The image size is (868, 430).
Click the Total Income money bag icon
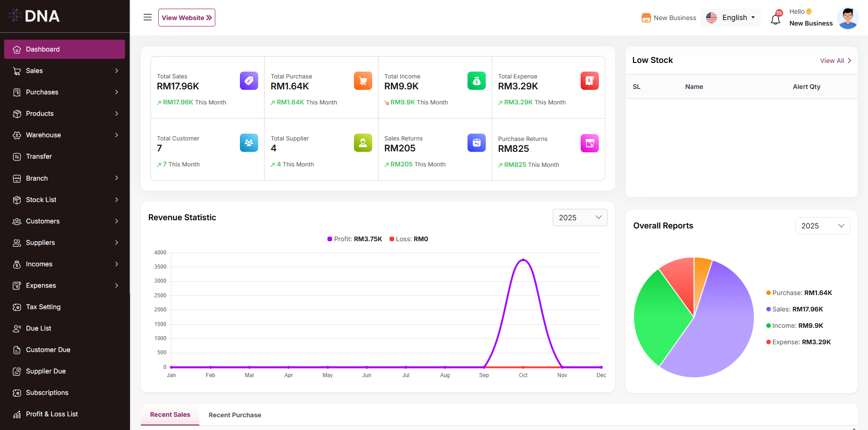pos(476,81)
